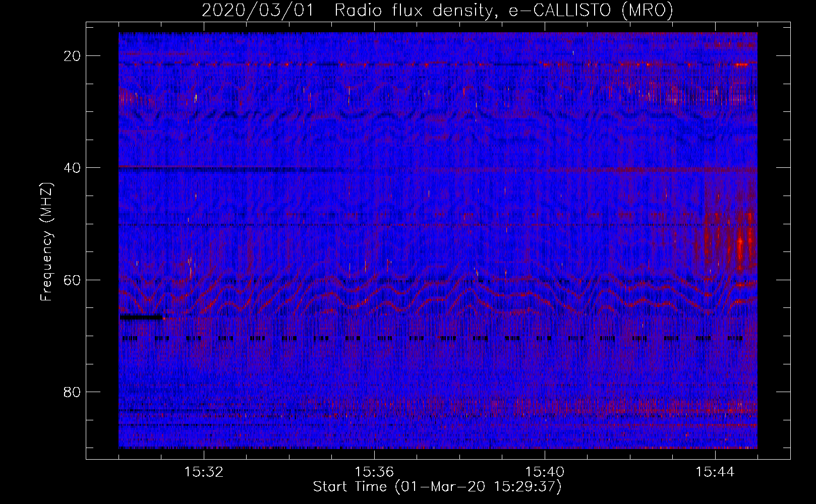The width and height of the screenshot is (816, 504).
Task: Click the solid black bar near 67 MHz at the spectrogram start
Action: (141, 318)
